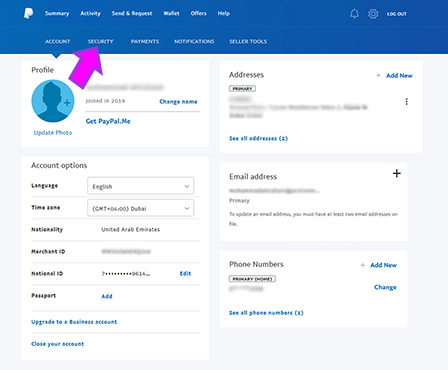Click the Change name link
Screen dimensions: 448x370
point(178,102)
